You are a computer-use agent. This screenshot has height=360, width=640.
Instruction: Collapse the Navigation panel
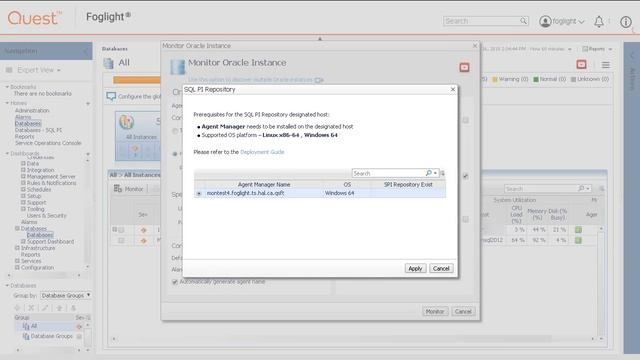pos(85,51)
